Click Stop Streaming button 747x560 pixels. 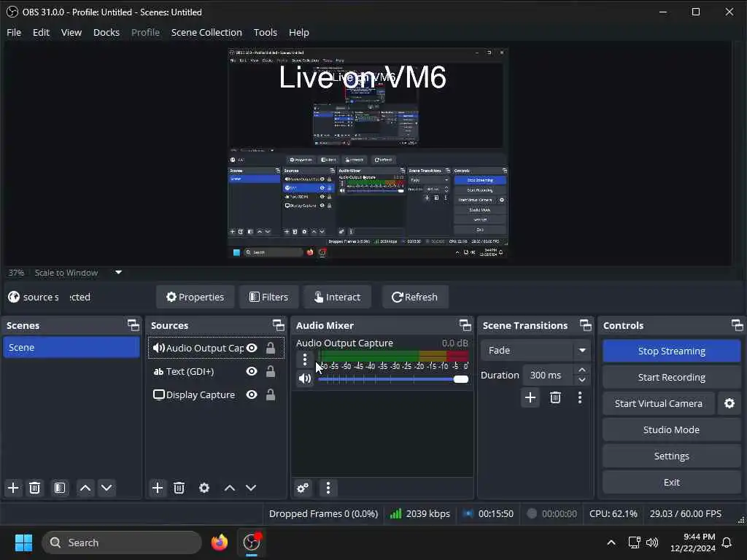tap(671, 351)
